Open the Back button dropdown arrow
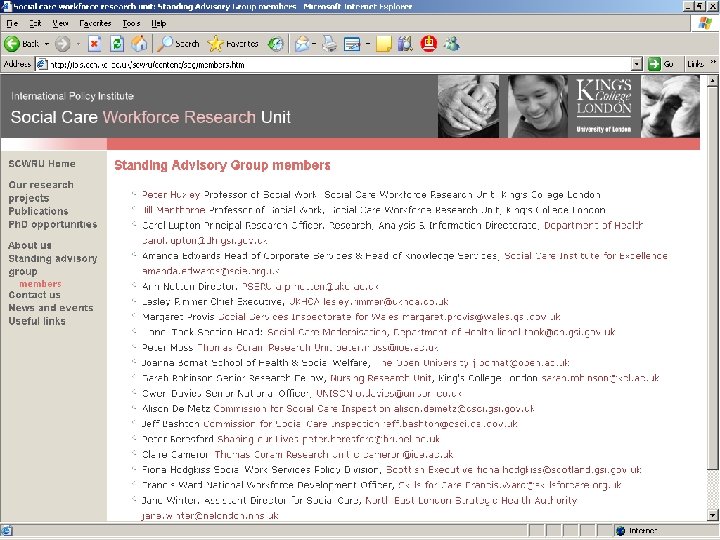This screenshot has height=540, width=720. tap(46, 44)
